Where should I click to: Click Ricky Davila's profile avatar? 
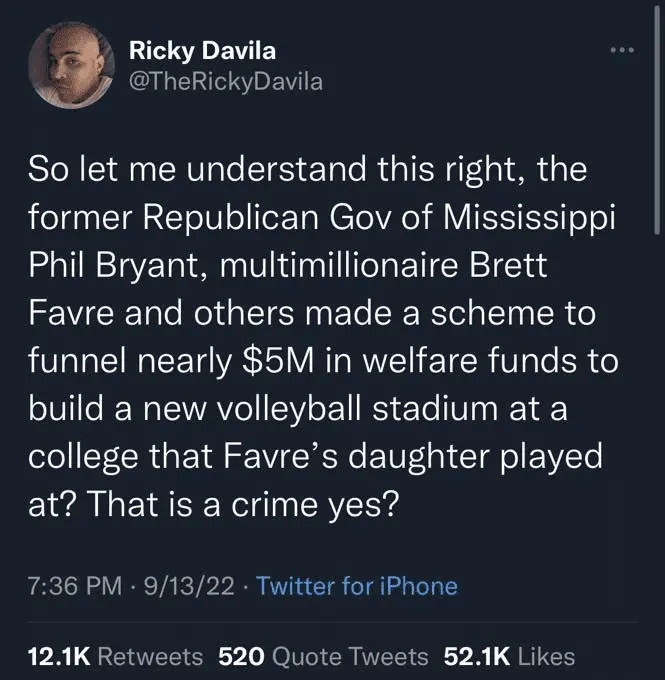click(73, 65)
